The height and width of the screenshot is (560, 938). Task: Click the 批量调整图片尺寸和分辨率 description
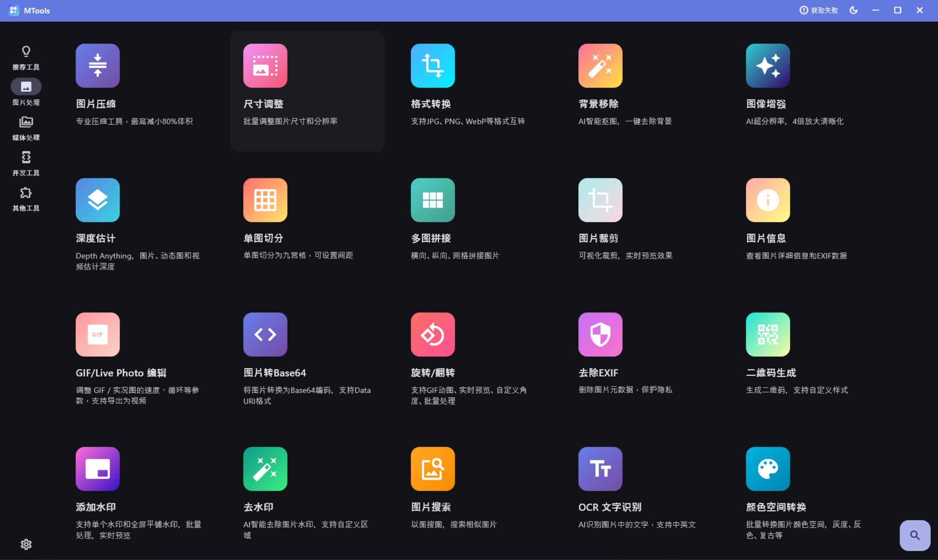click(290, 121)
